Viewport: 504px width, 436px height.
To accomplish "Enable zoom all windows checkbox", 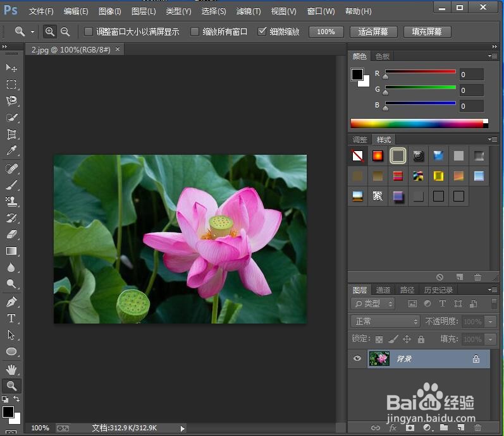I will (195, 32).
